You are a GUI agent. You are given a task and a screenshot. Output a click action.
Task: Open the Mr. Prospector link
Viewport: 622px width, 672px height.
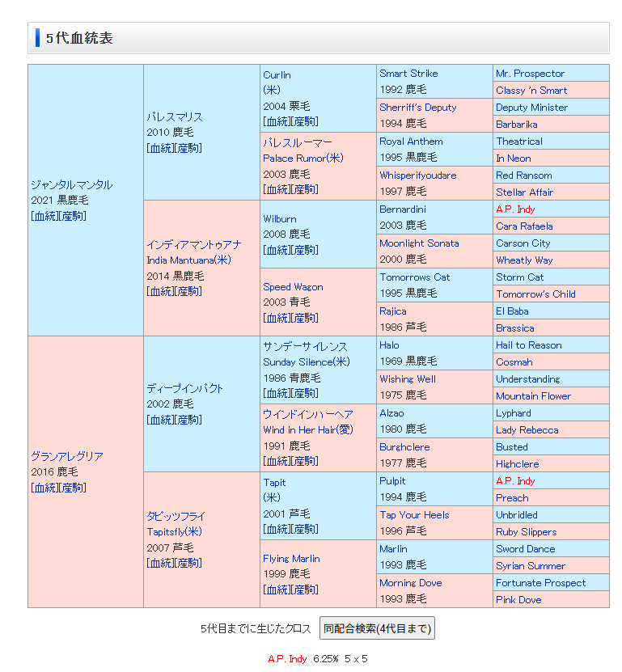point(530,74)
